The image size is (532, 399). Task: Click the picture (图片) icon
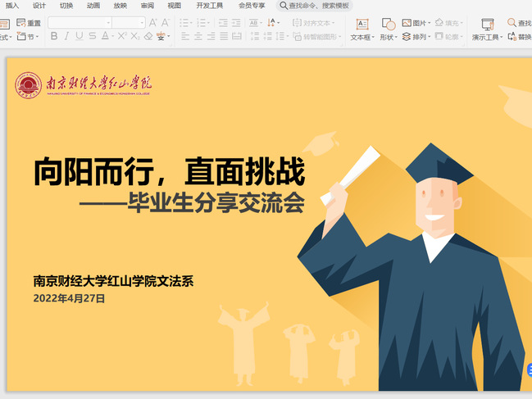pyautogui.click(x=419, y=24)
